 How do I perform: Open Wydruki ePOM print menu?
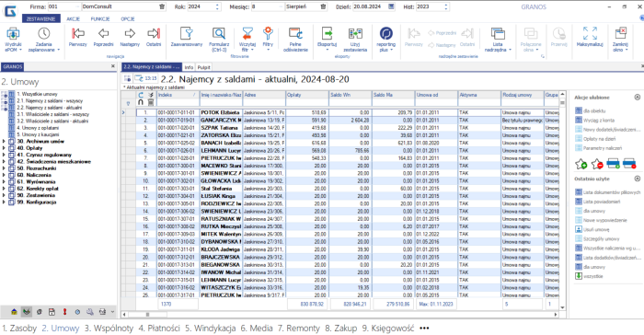point(13,40)
